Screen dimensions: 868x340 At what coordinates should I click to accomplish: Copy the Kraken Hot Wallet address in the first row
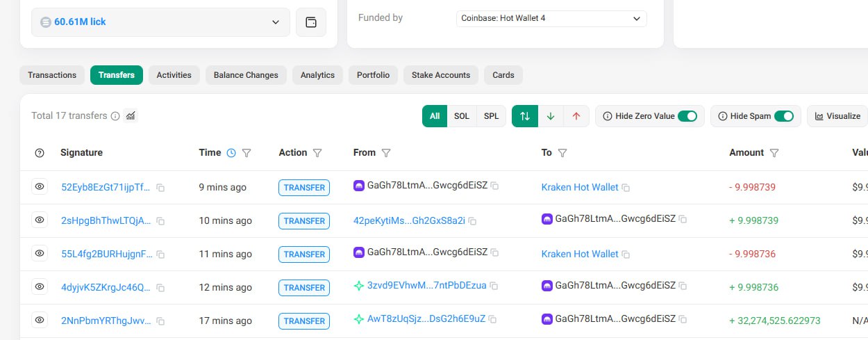pos(626,188)
